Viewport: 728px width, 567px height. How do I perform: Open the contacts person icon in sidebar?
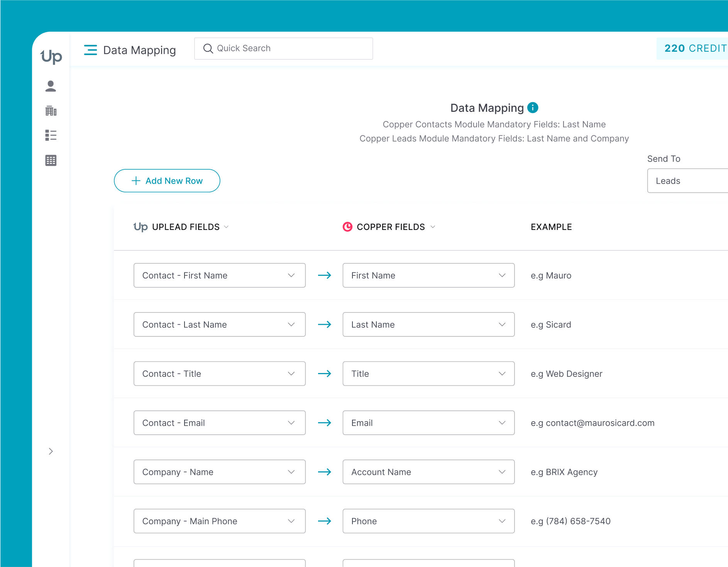tap(51, 86)
